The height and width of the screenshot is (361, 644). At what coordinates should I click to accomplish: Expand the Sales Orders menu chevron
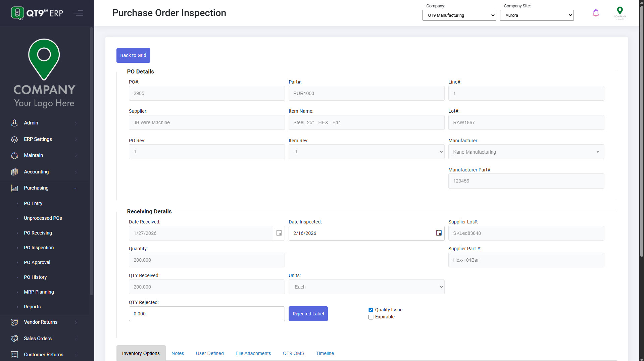[x=76, y=339]
